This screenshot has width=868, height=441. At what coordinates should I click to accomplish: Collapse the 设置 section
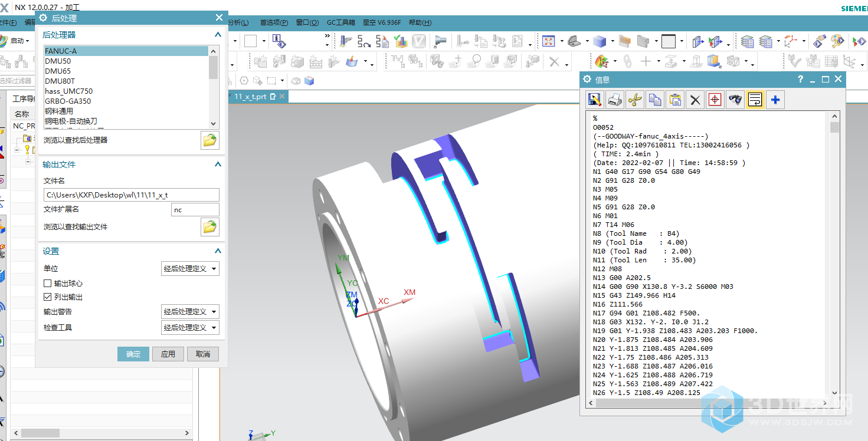coord(218,251)
